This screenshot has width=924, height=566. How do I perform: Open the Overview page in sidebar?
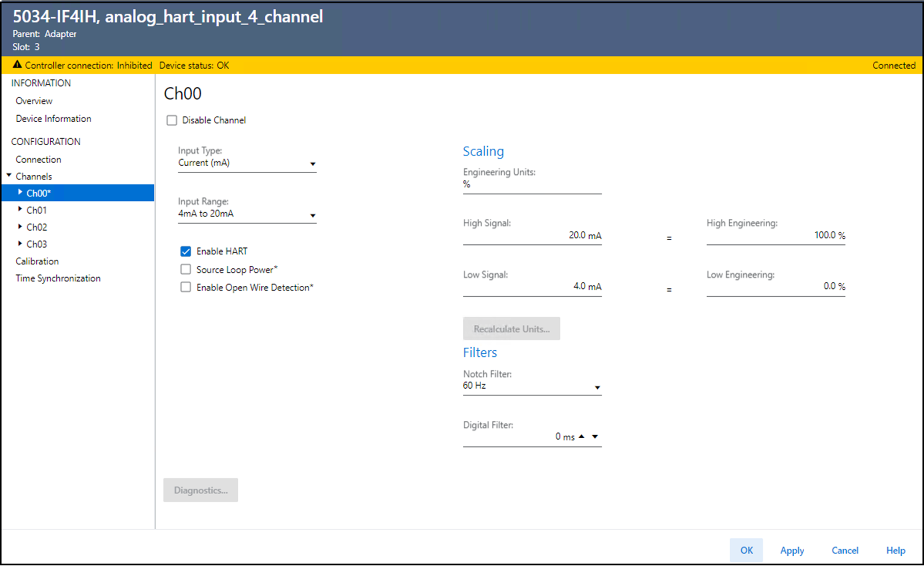tap(34, 101)
